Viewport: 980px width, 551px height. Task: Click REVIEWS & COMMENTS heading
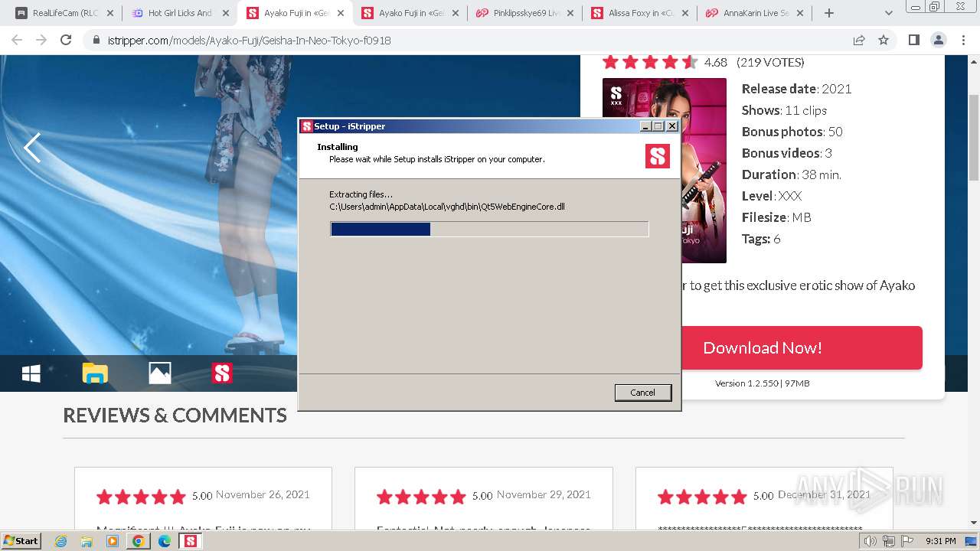pos(175,415)
